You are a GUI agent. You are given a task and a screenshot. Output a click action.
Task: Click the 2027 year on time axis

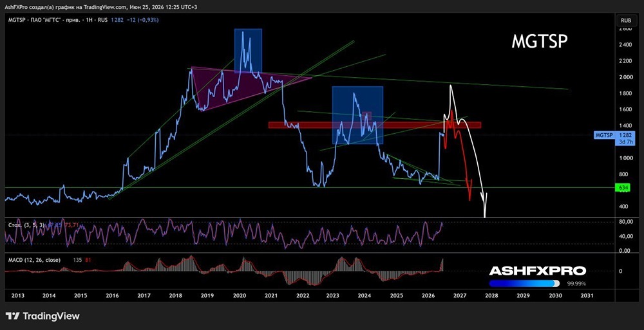[460, 295]
